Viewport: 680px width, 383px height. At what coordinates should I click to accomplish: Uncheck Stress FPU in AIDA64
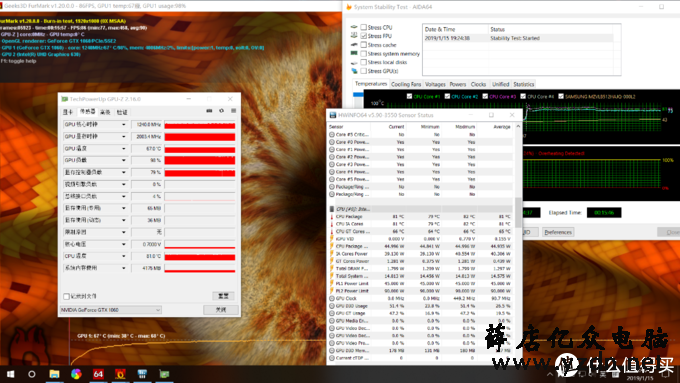(363, 36)
